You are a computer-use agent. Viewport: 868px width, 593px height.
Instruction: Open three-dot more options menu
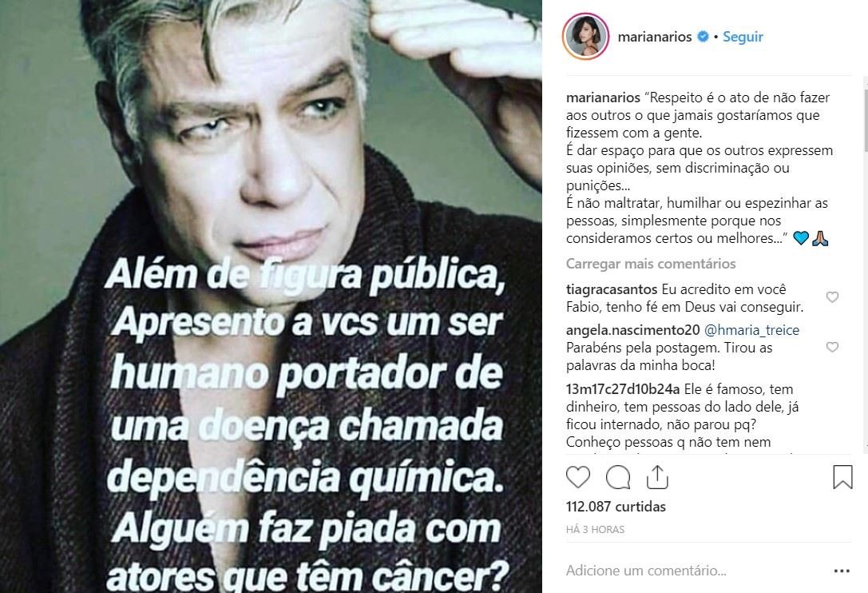(x=842, y=571)
